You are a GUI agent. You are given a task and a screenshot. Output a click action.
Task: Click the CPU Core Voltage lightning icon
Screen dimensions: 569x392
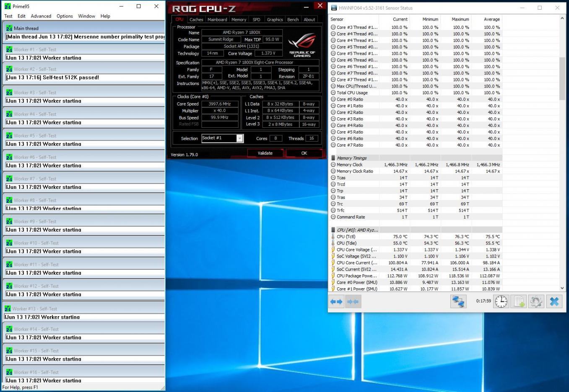(x=333, y=250)
